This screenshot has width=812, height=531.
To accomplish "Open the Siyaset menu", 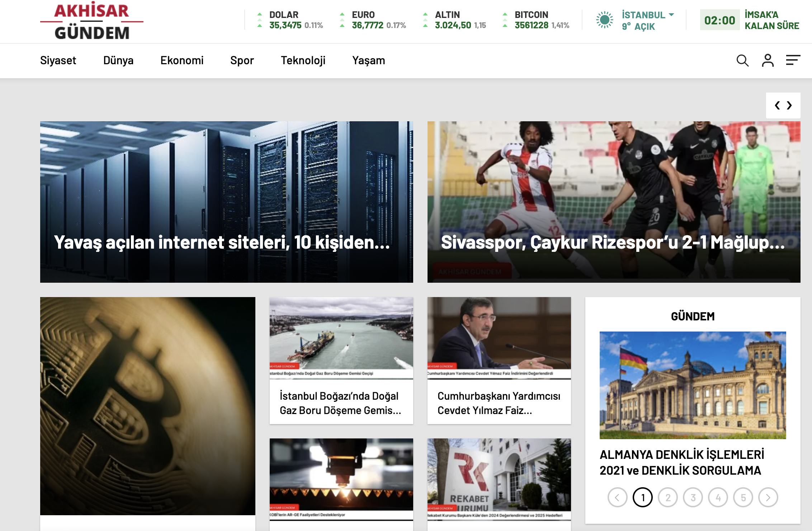I will (58, 60).
